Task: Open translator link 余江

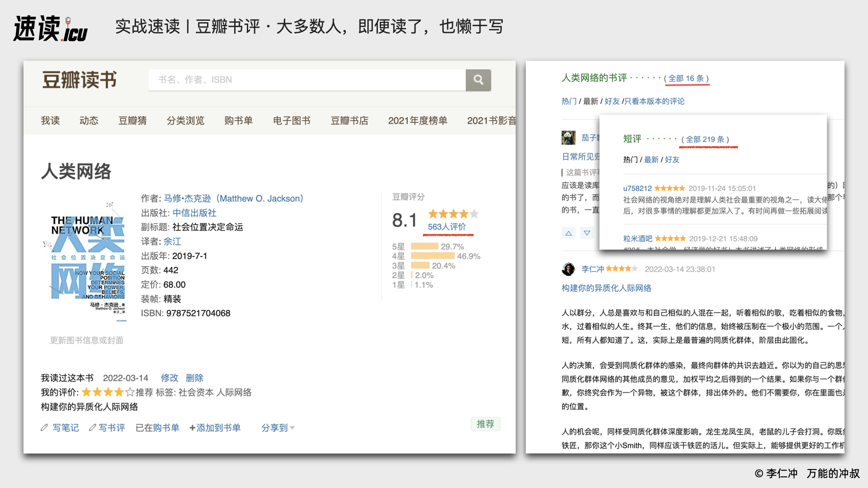Action: point(172,241)
